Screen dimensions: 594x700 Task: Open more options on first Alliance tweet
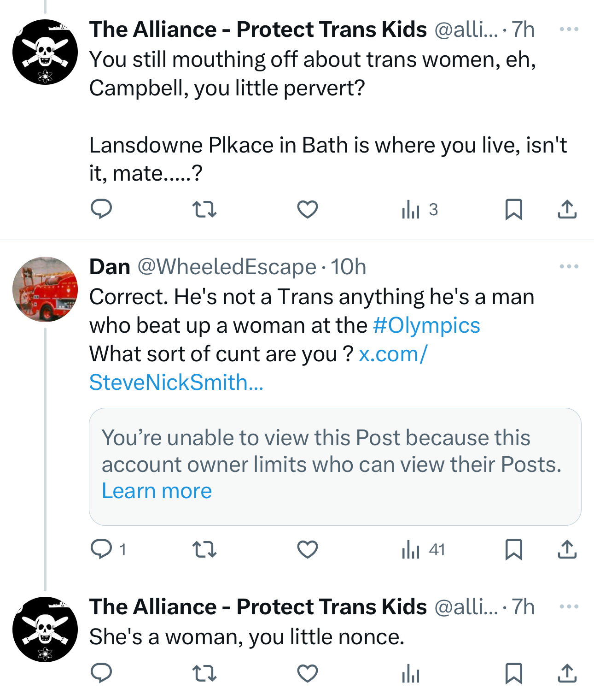point(569,29)
